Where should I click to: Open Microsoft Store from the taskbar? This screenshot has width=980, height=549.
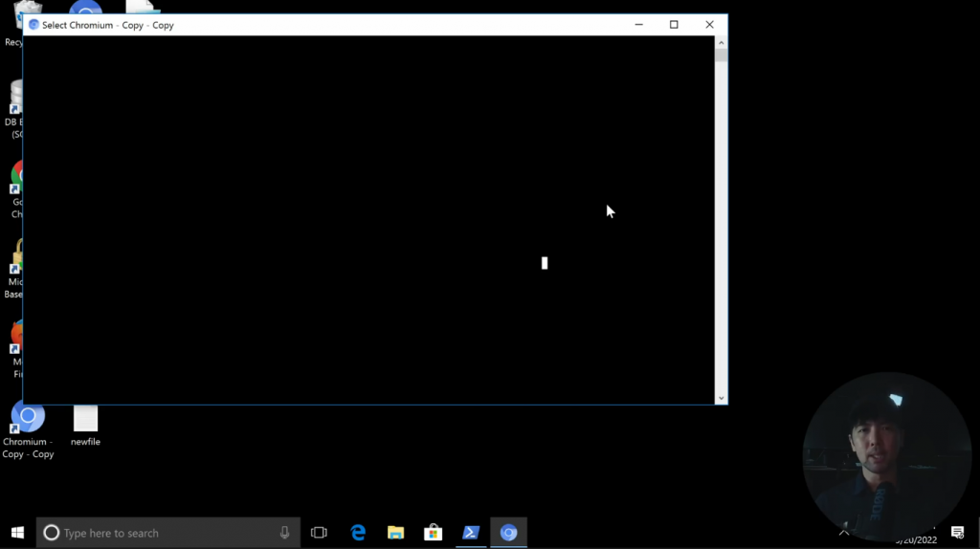(434, 533)
